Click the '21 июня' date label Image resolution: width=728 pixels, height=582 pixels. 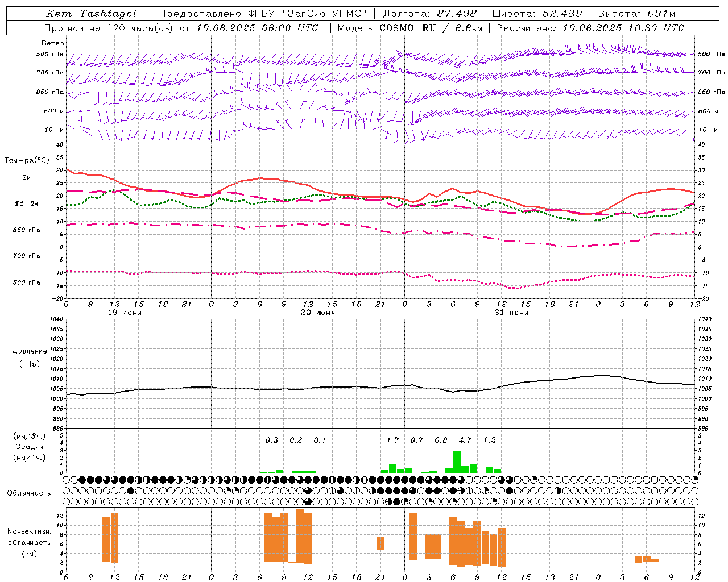pos(511,313)
